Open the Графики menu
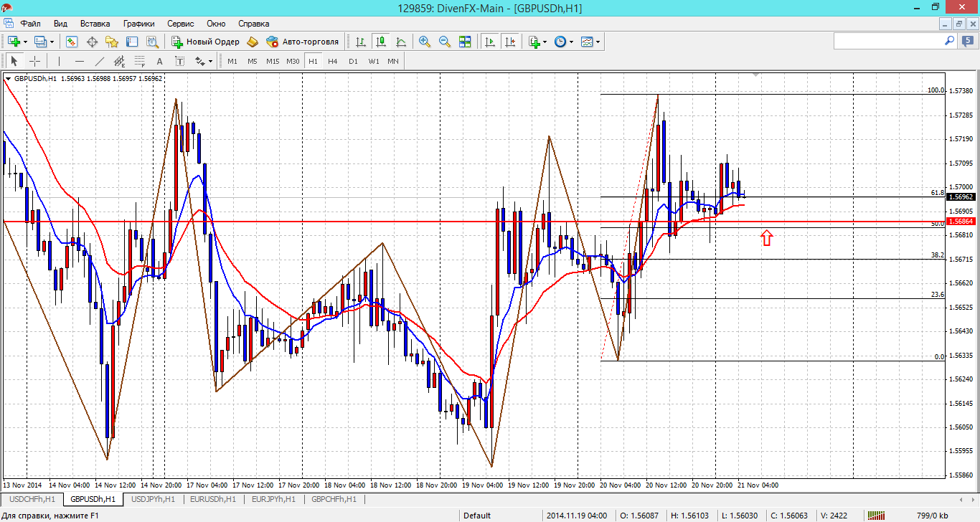The height and width of the screenshot is (522, 980). tap(138, 24)
